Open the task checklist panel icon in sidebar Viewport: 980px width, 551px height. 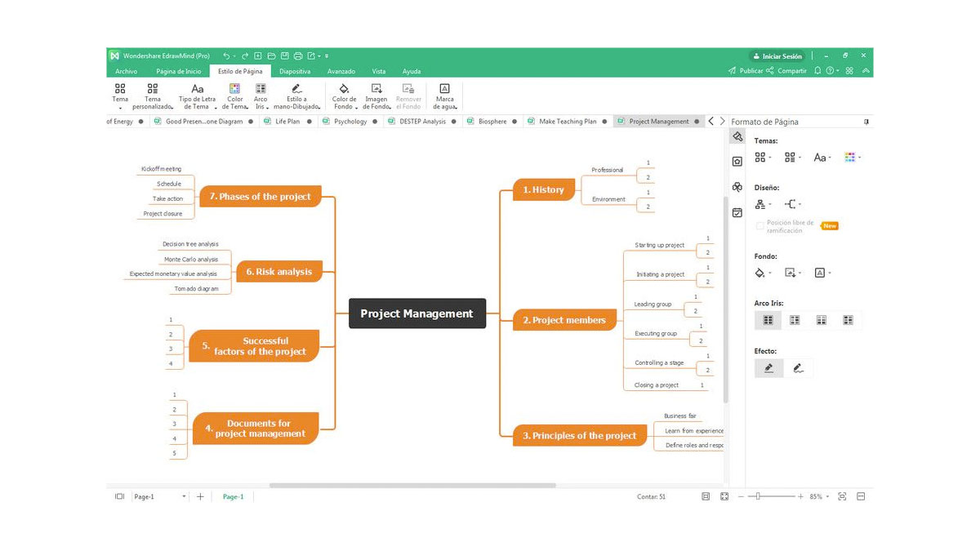[737, 212]
